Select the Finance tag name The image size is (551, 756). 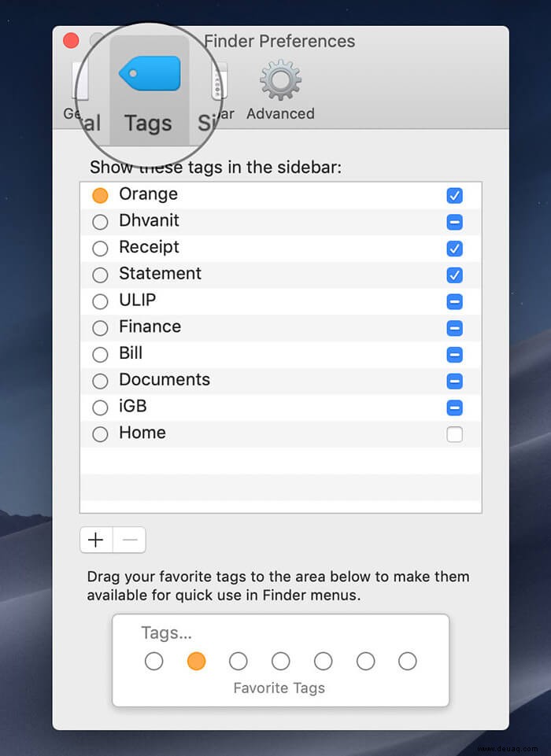pyautogui.click(x=150, y=326)
